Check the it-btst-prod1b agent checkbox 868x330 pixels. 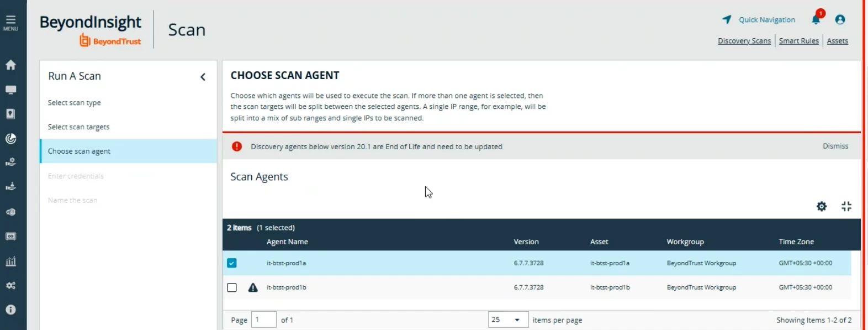click(x=232, y=287)
